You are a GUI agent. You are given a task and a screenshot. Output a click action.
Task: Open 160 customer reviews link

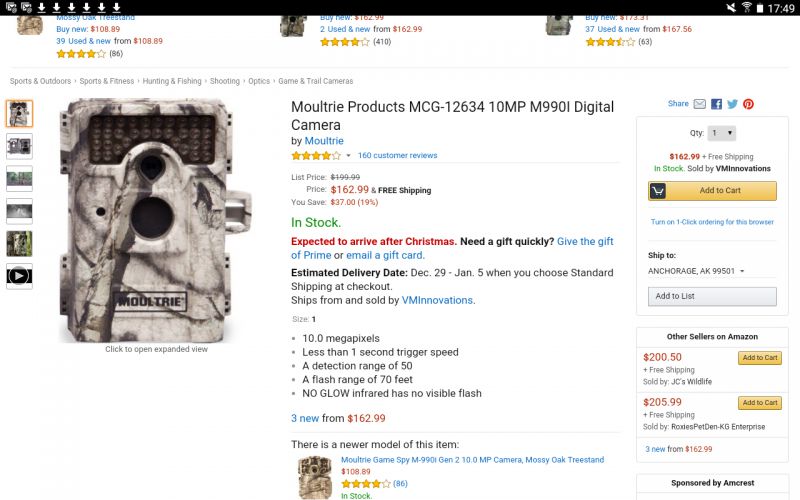pyautogui.click(x=397, y=156)
